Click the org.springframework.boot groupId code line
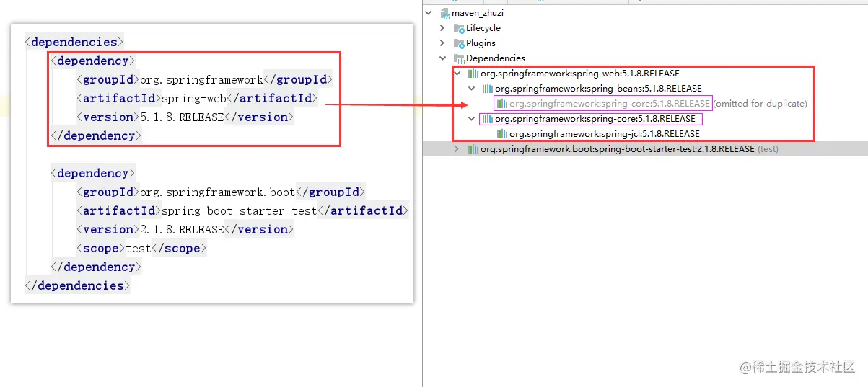 [x=220, y=192]
